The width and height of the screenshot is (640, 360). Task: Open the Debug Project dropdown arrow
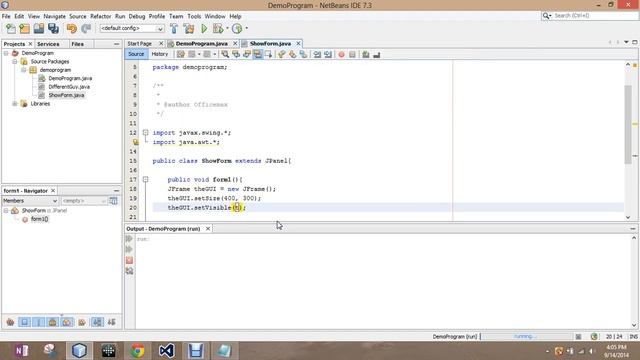(227, 29)
